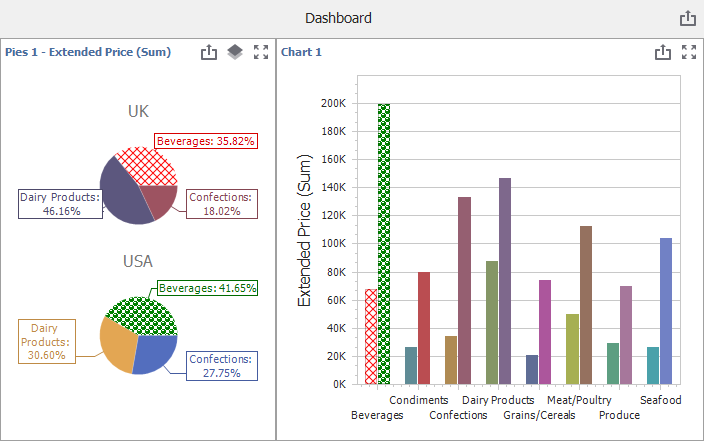The height and width of the screenshot is (441, 704).
Task: Click the red hatched Beverages bar
Action: point(371,336)
